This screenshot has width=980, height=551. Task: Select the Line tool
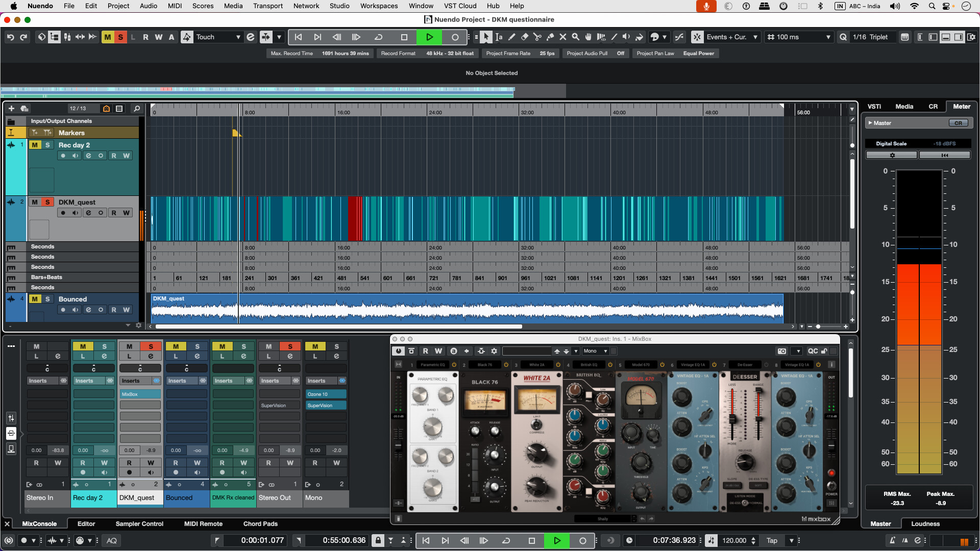[614, 37]
